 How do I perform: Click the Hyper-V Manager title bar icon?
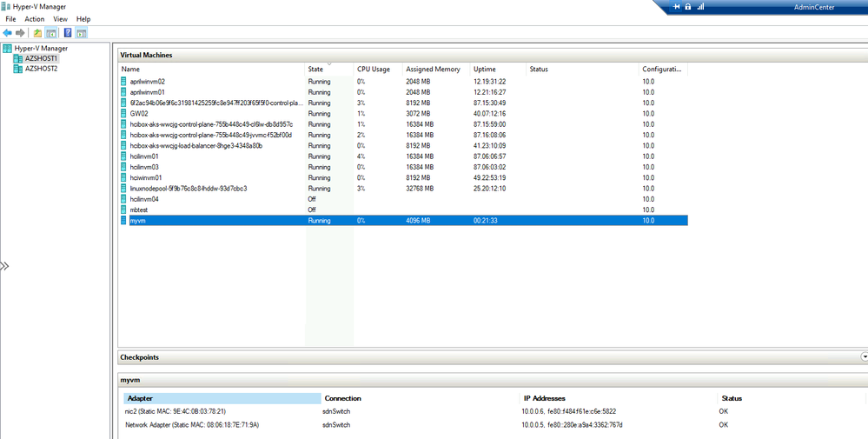[6, 6]
